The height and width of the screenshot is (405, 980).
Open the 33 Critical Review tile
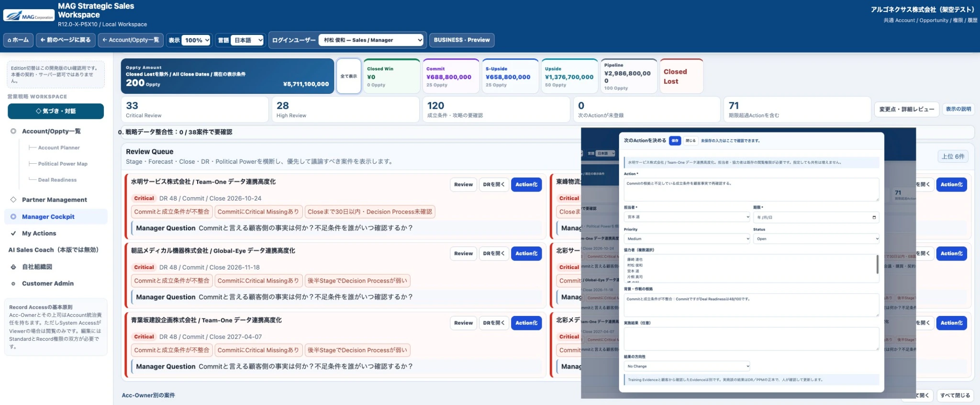(x=195, y=109)
